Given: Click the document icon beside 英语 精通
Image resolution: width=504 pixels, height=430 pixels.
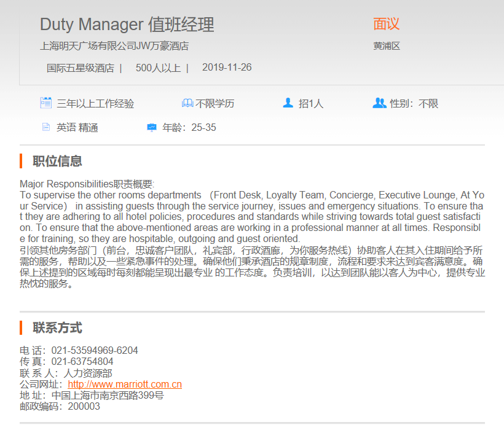Looking at the screenshot, I should [45, 128].
